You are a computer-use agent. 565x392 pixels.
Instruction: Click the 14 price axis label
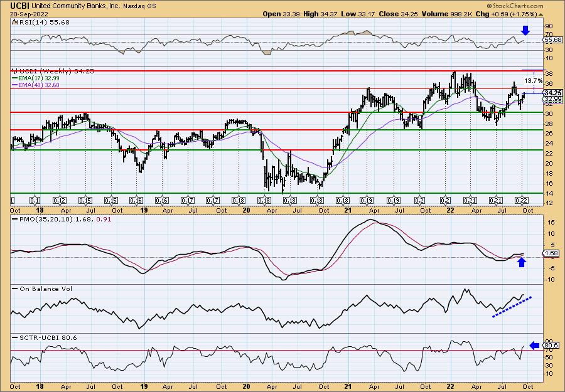pos(549,194)
